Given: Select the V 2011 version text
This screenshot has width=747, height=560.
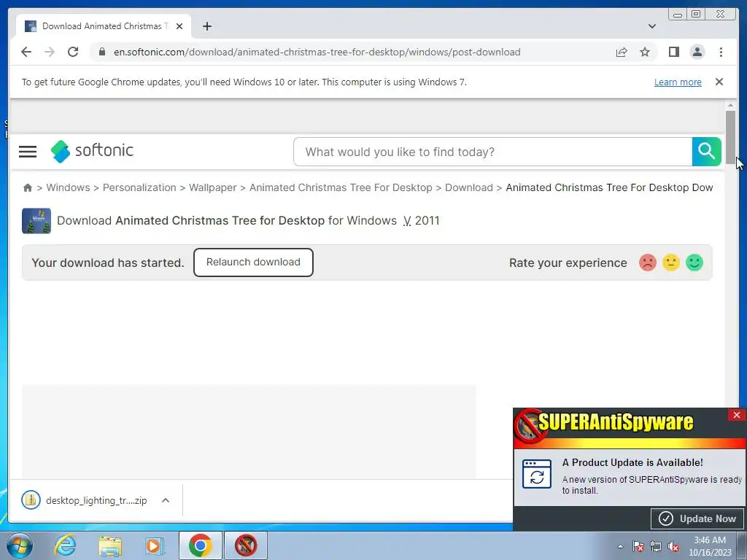Looking at the screenshot, I should pyautogui.click(x=421, y=220).
